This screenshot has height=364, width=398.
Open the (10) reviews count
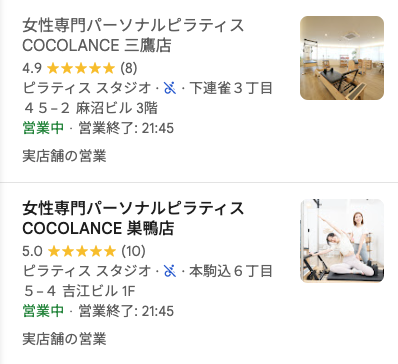[133, 251]
